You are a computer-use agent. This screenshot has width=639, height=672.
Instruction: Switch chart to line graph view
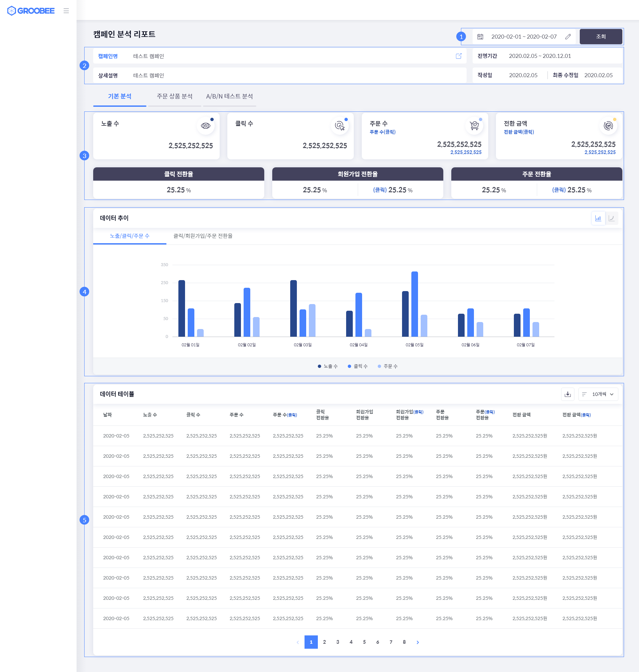(x=611, y=218)
